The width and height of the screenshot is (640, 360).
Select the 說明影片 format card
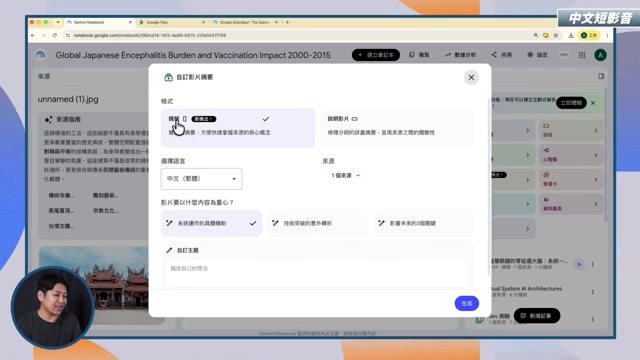pyautogui.click(x=397, y=128)
